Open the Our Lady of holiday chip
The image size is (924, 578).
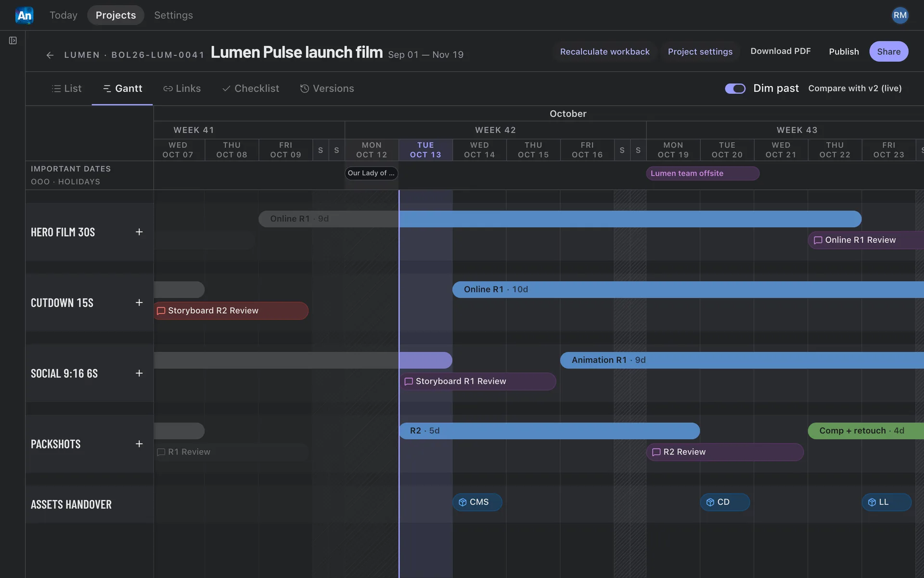pyautogui.click(x=371, y=173)
